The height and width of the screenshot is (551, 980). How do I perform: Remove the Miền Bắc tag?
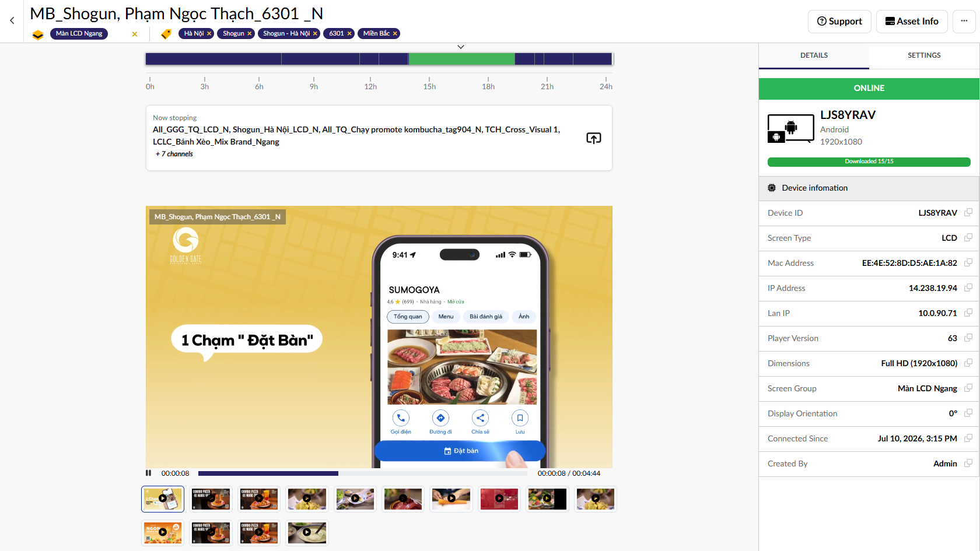395,34
